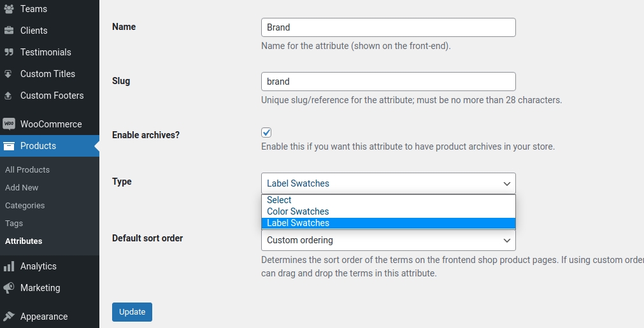Open Categories submenu item
Viewport: 644px width, 328px height.
click(x=25, y=206)
